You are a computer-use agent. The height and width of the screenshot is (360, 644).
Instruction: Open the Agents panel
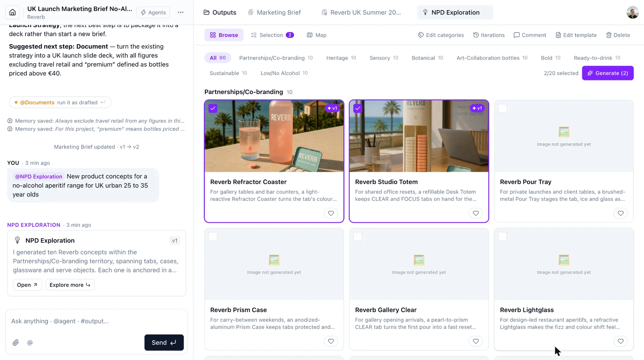pyautogui.click(x=153, y=12)
